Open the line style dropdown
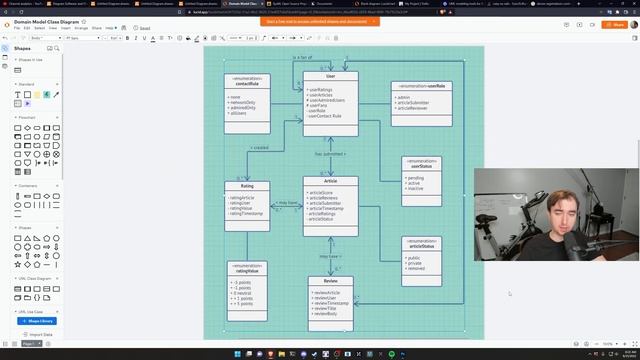 coord(235,38)
